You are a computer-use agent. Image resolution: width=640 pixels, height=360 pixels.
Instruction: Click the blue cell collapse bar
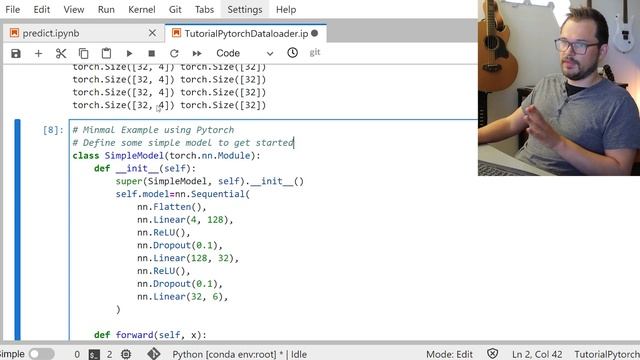[x=17, y=230]
